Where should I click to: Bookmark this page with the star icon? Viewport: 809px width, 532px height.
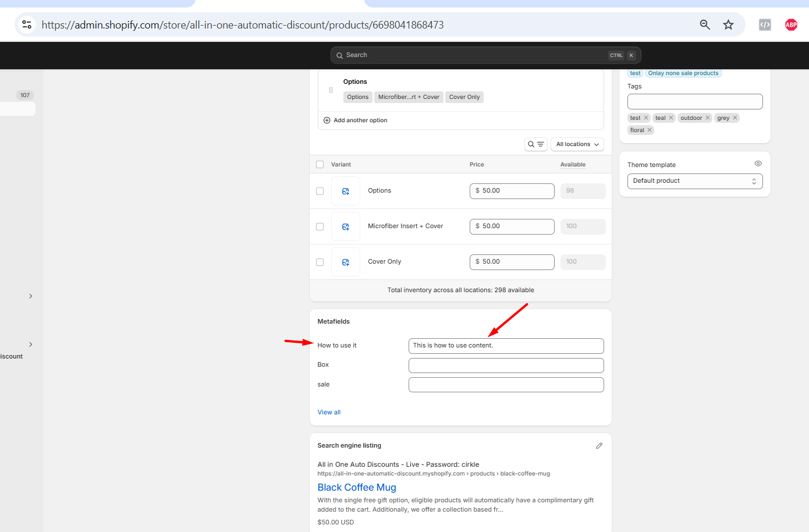[x=728, y=24]
